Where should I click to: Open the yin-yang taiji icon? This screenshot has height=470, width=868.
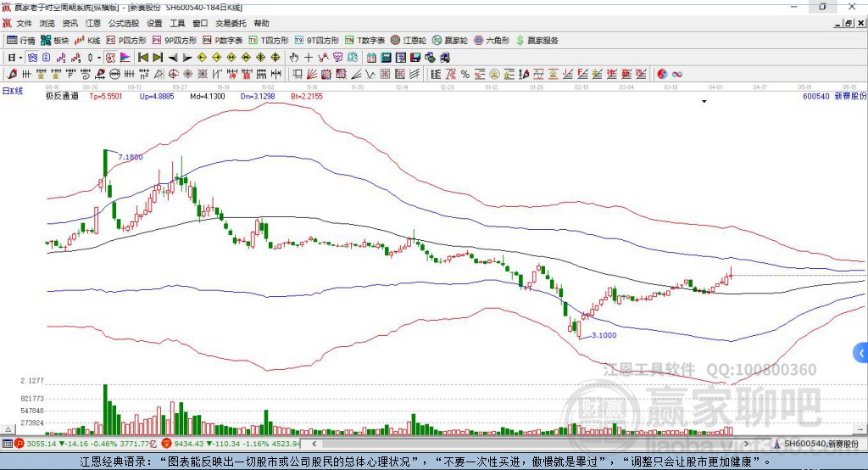(x=662, y=75)
